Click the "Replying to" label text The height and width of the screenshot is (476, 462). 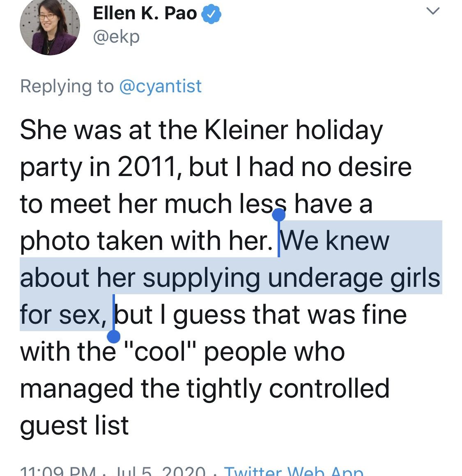coord(67,87)
